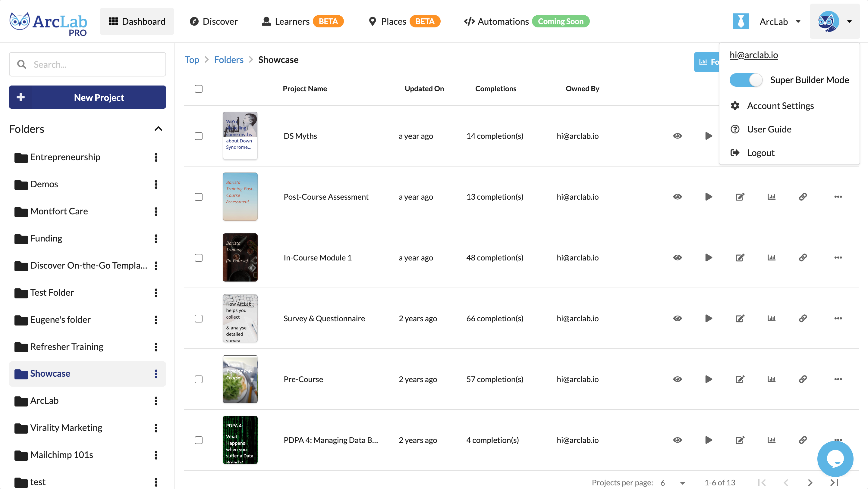This screenshot has height=489, width=868.
Task: Edit the In-Course Module 1 project
Action: point(740,257)
